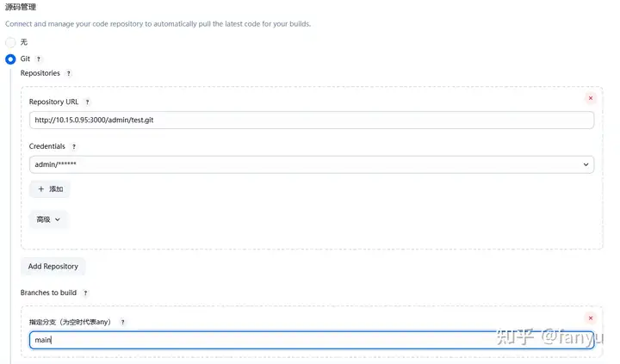The width and height of the screenshot is (620, 364).
Task: Click the Credentials help question mark
Action: [x=74, y=147]
